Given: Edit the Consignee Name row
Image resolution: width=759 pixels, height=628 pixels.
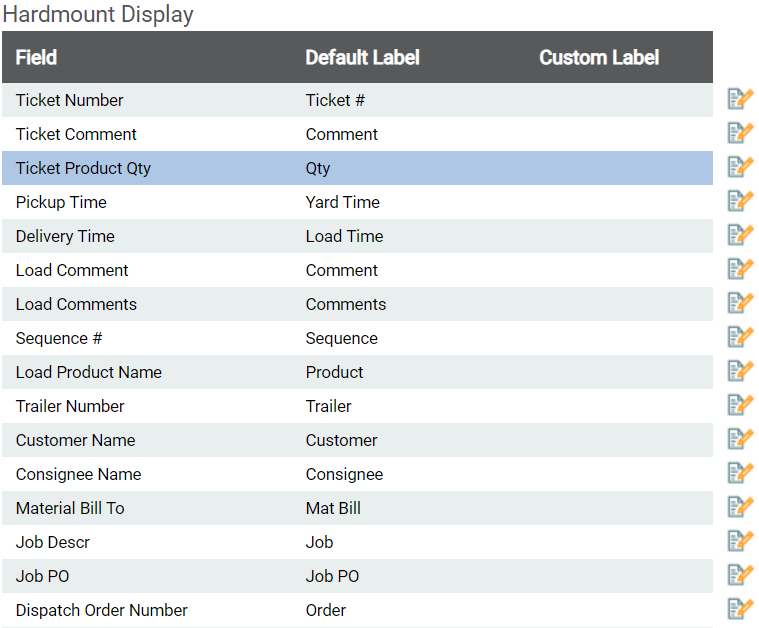Looking at the screenshot, I should pyautogui.click(x=740, y=474).
